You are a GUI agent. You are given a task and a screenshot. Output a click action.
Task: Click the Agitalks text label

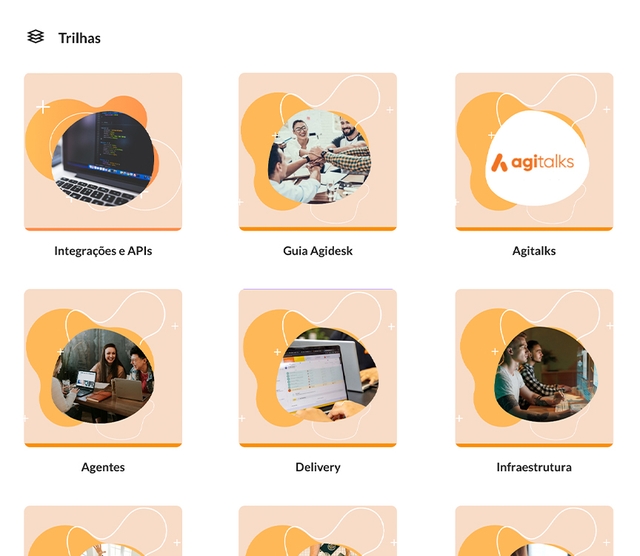pyautogui.click(x=534, y=251)
